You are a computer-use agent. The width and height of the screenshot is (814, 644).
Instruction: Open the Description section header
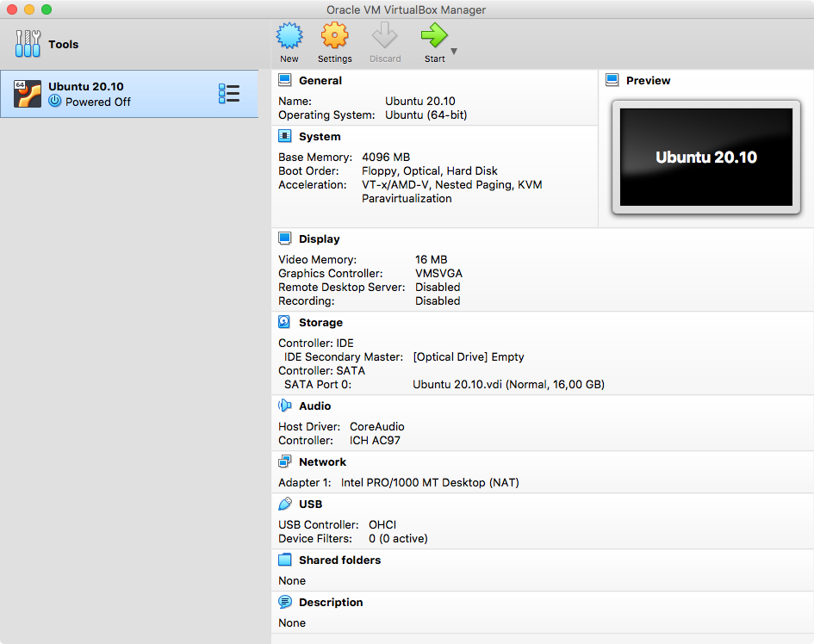pyautogui.click(x=331, y=602)
